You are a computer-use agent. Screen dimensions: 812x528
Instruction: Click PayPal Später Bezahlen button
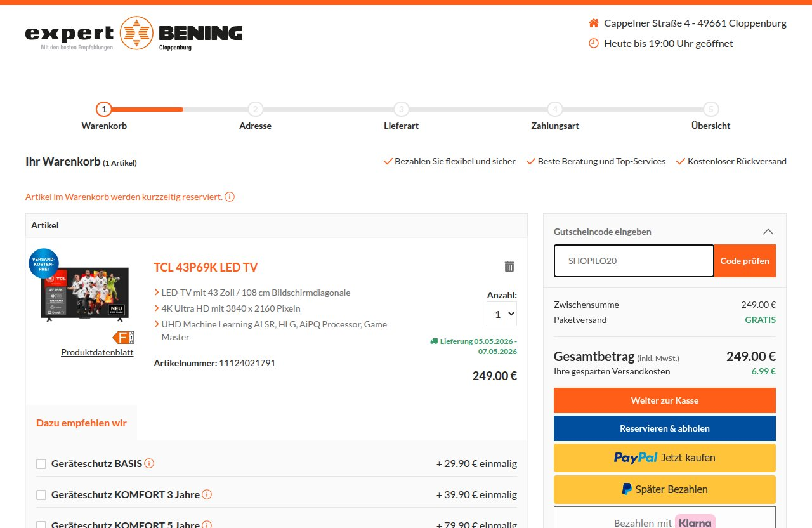click(665, 489)
